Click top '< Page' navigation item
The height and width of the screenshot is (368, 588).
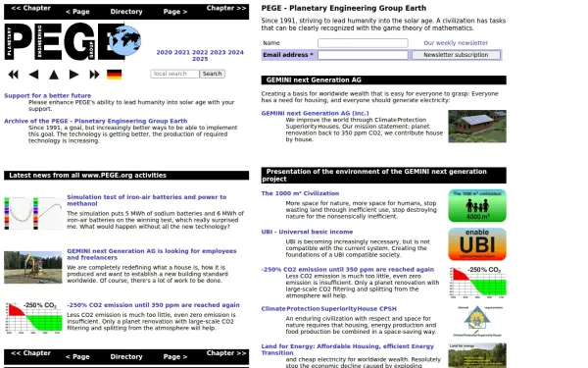point(77,12)
